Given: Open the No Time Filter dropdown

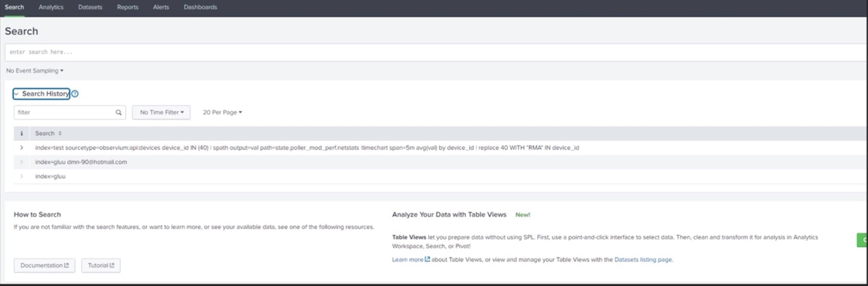Looking at the screenshot, I should tap(161, 112).
